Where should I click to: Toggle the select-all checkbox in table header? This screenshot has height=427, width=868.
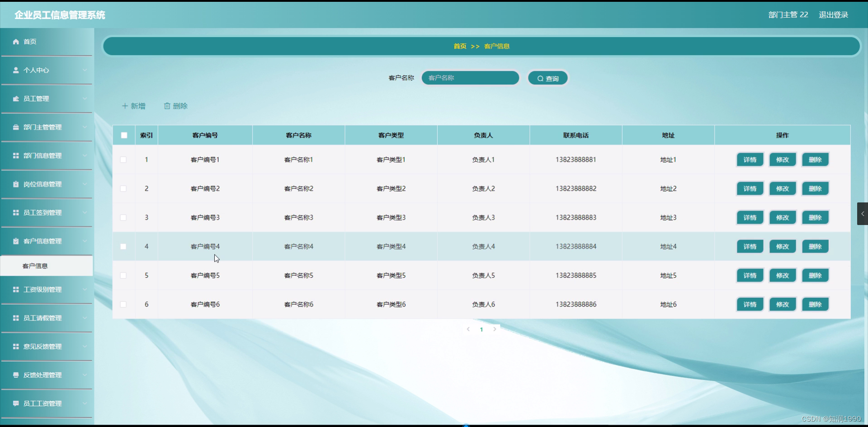tap(124, 135)
